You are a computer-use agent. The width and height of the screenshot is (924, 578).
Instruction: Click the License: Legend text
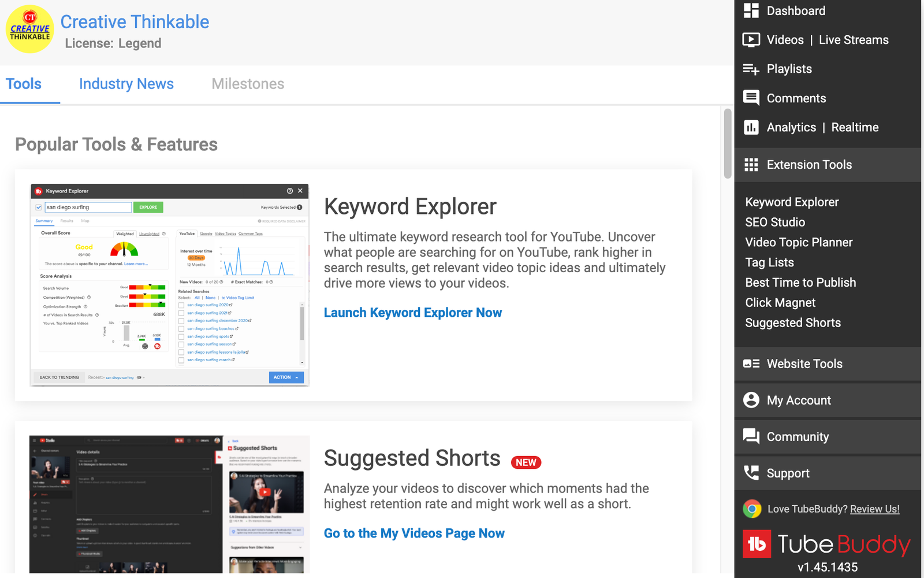click(x=113, y=44)
